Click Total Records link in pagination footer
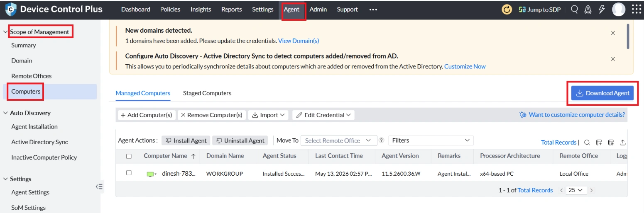 pos(535,190)
